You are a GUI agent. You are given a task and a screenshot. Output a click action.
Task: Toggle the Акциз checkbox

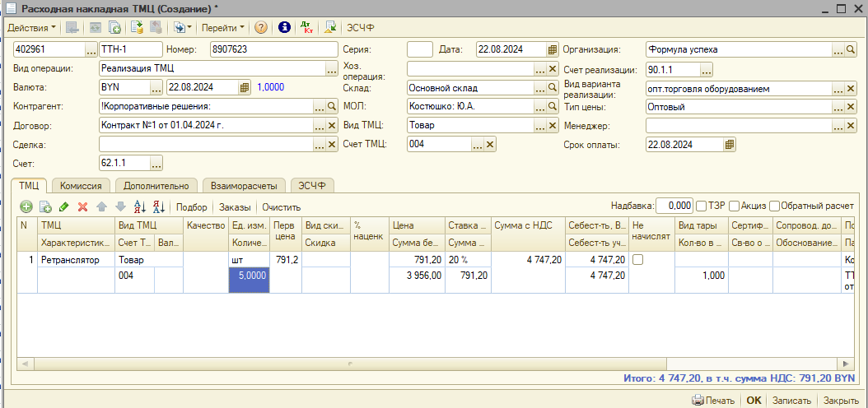click(735, 206)
